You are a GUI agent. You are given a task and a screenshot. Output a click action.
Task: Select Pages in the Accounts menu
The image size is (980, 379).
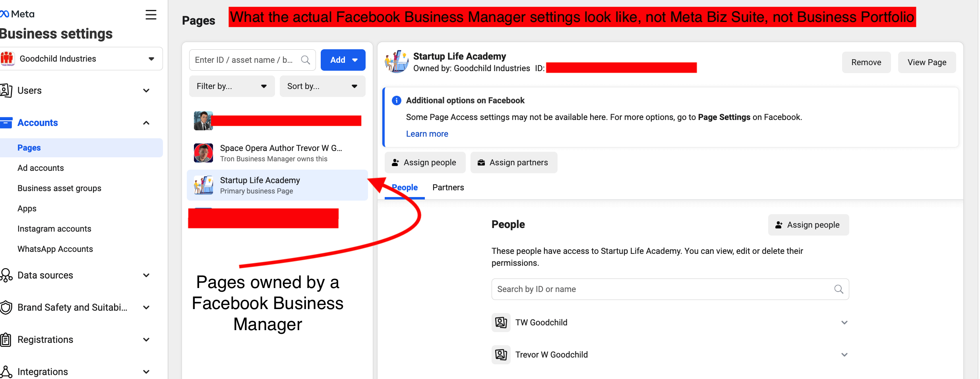[x=81, y=148]
